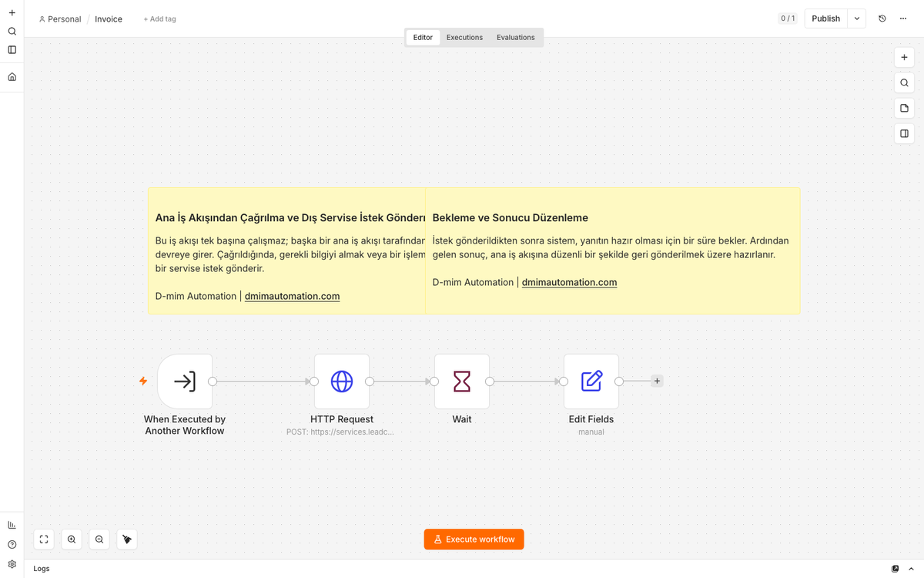This screenshot has height=578, width=924.
Task: Click the Publish button
Action: [x=826, y=18]
